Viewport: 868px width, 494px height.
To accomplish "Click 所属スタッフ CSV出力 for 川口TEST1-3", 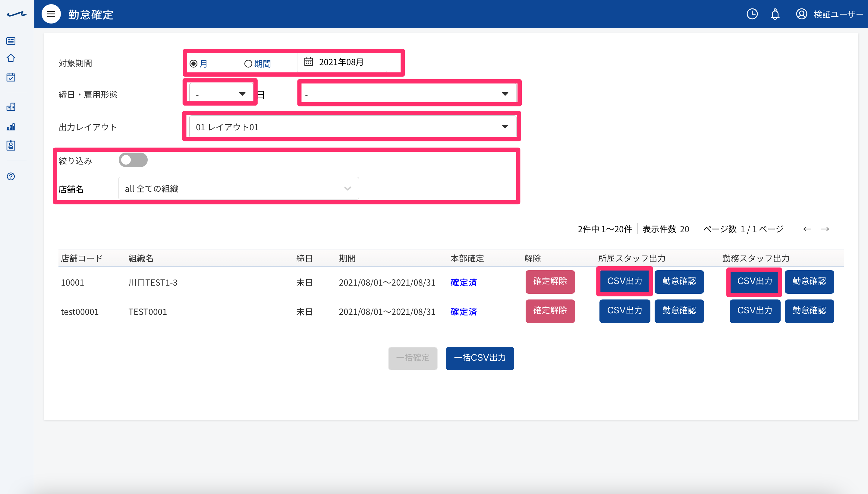I will point(624,282).
